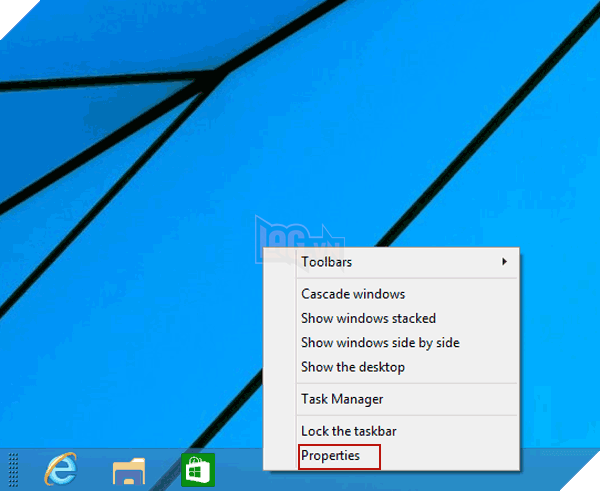Choose Cascade windows
Image resolution: width=600 pixels, height=491 pixels.
391,294
